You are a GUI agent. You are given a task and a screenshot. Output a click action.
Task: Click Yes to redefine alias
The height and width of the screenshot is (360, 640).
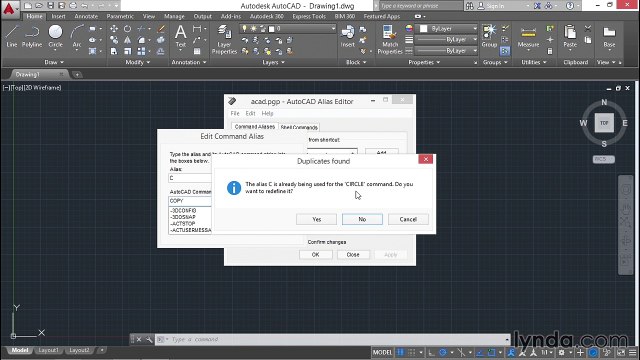317,219
